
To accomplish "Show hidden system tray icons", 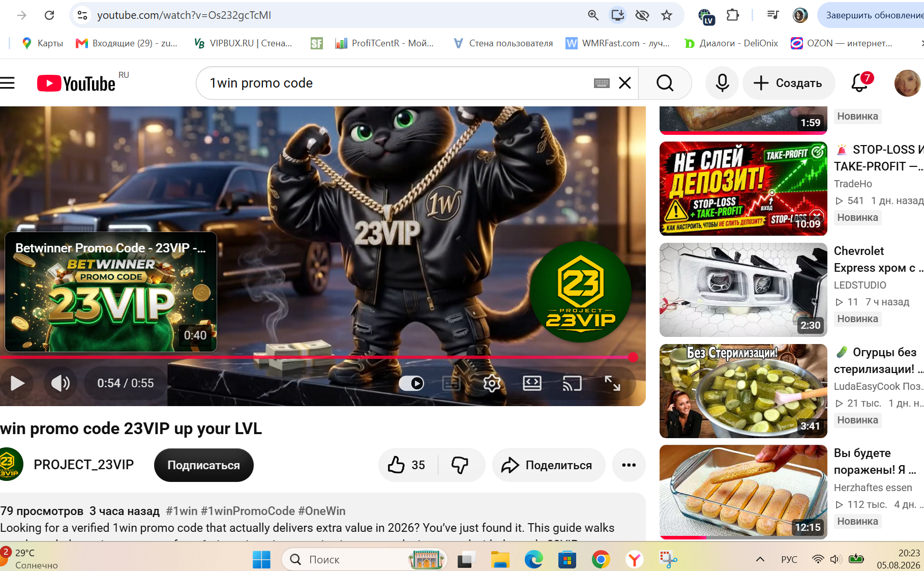I will (x=760, y=559).
